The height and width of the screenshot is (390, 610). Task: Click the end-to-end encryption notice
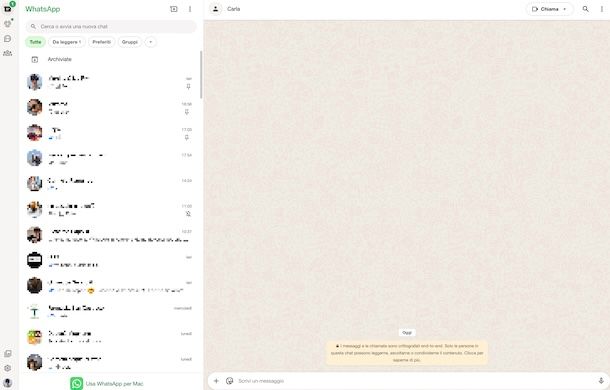click(x=407, y=353)
